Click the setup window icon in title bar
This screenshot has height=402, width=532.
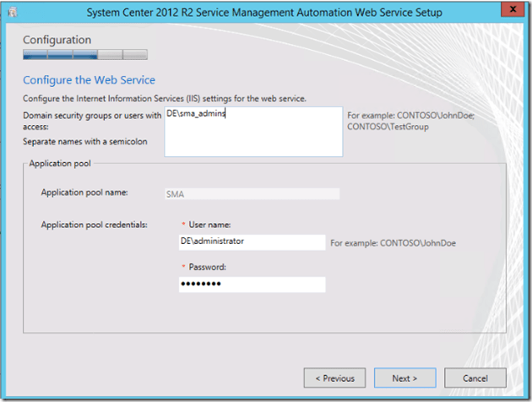pyautogui.click(x=11, y=12)
